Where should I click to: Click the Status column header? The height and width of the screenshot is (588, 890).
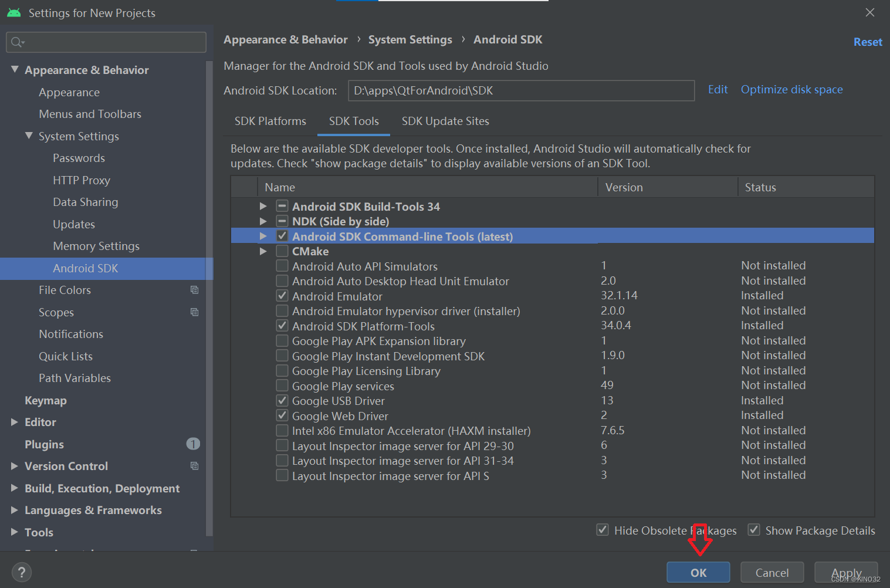point(806,187)
